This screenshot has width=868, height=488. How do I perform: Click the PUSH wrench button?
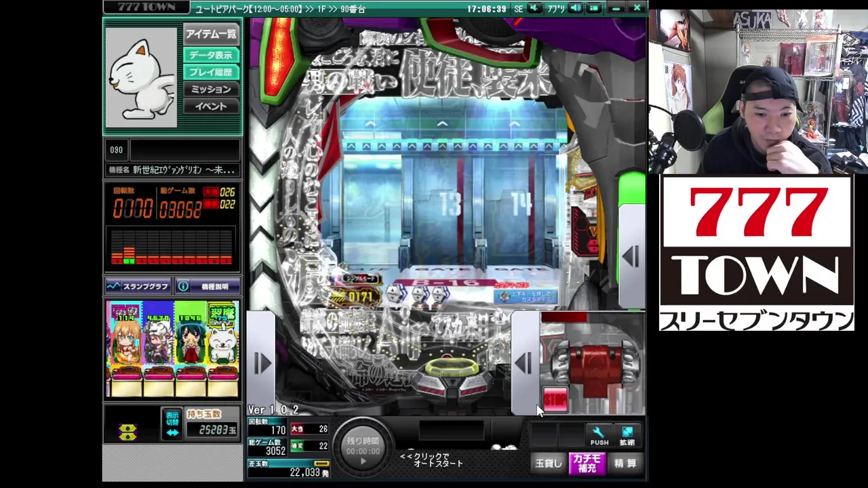coord(598,435)
